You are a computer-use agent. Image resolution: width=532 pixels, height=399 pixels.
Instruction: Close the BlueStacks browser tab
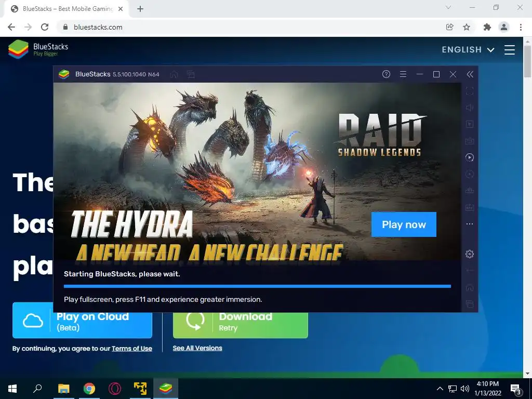pos(121,9)
